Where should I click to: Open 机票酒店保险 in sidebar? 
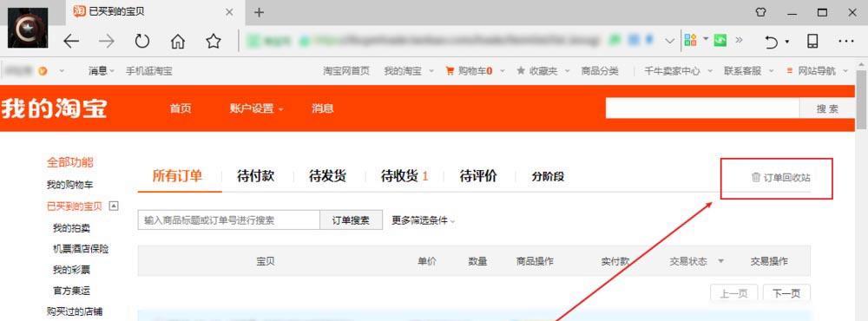pyautogui.click(x=81, y=249)
